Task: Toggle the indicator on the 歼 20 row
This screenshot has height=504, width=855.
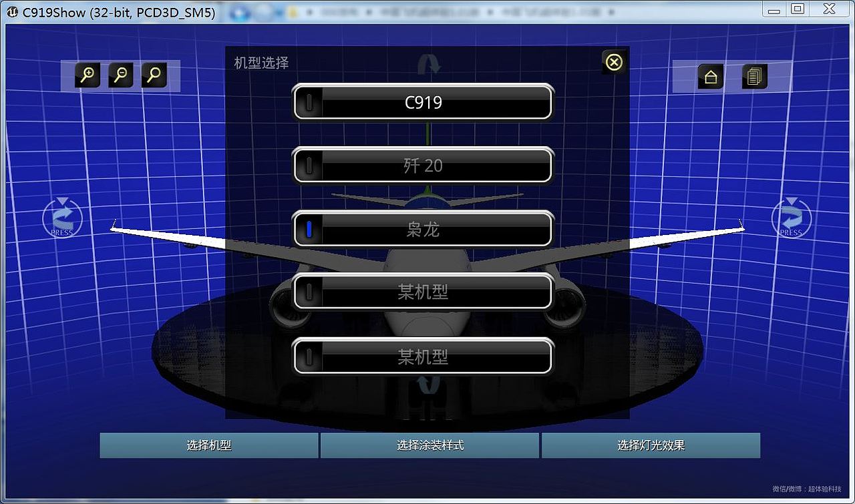Action: 309,166
